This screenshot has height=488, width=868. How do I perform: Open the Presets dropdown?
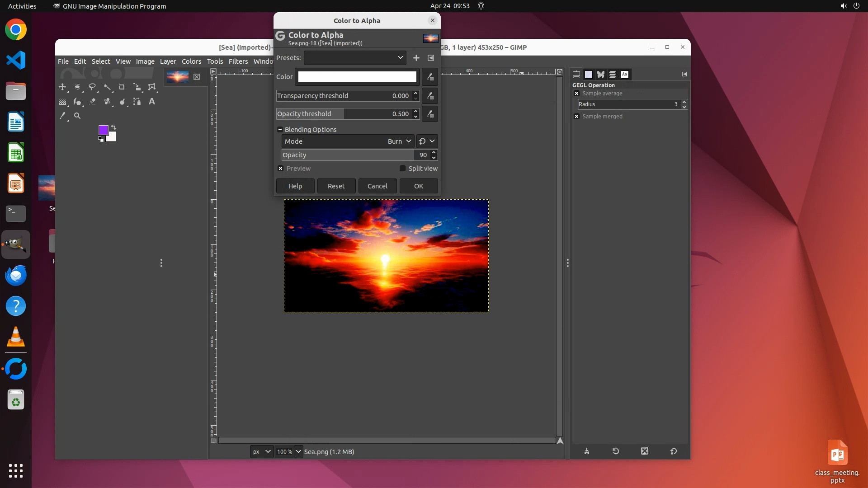(355, 58)
